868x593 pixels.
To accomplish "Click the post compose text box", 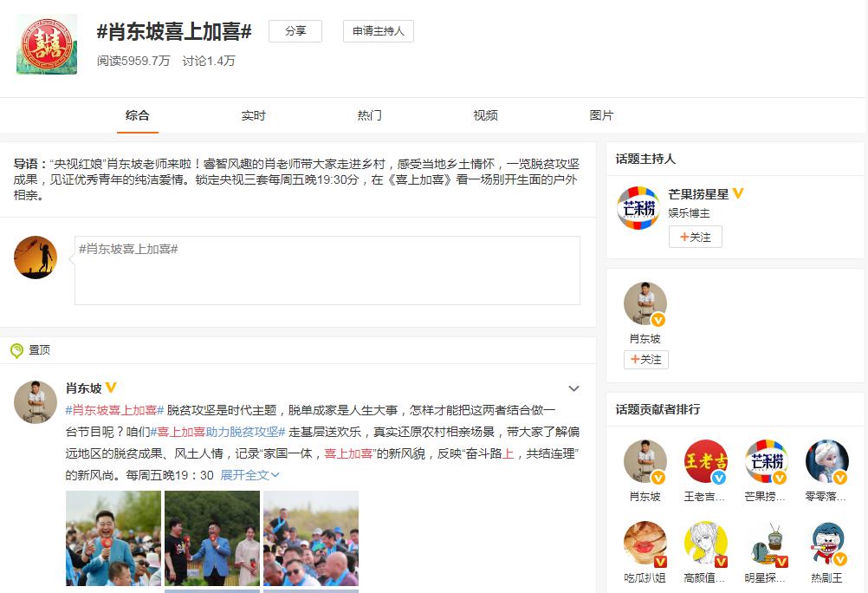I will (327, 270).
